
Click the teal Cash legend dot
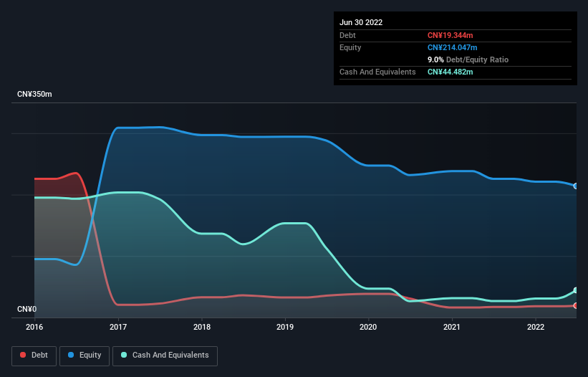point(124,355)
